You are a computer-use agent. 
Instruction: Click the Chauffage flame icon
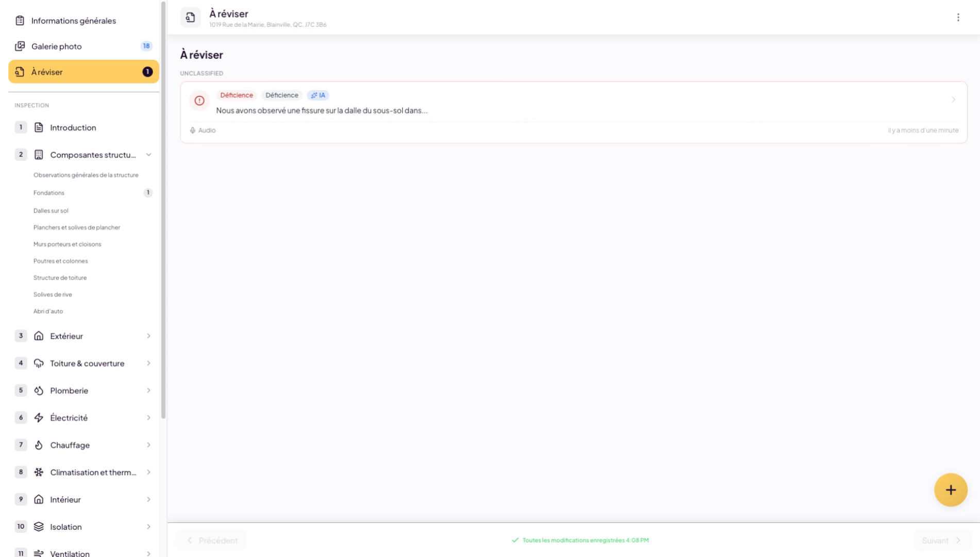39,445
